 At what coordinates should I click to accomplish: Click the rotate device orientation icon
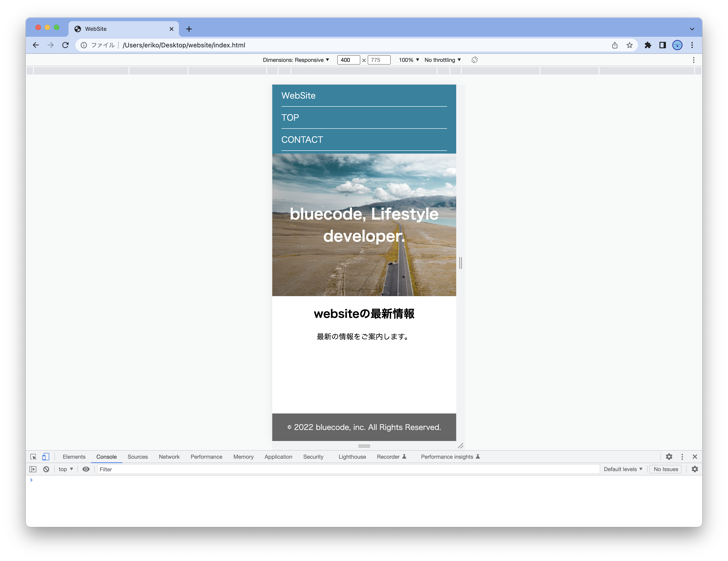click(474, 60)
